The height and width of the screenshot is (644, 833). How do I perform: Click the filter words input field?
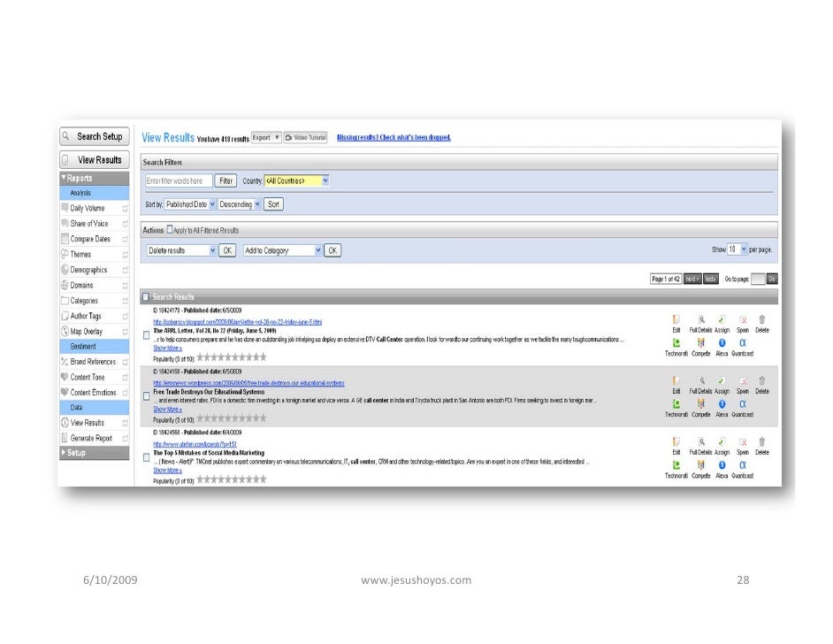(x=179, y=180)
